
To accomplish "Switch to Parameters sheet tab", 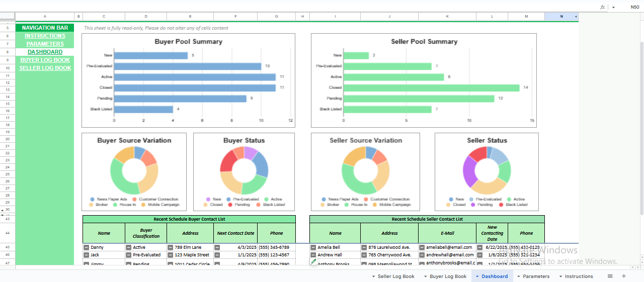I will click(x=536, y=276).
